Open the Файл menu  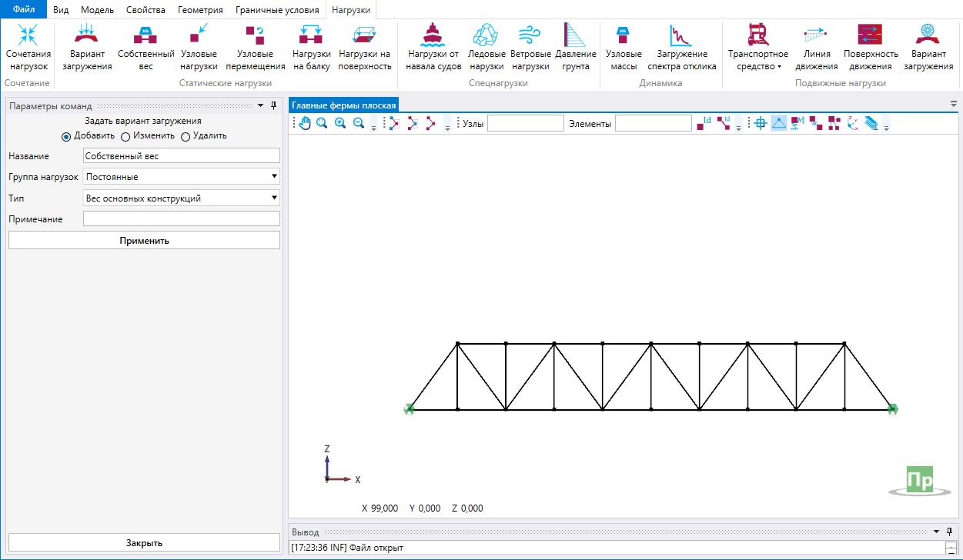24,10
